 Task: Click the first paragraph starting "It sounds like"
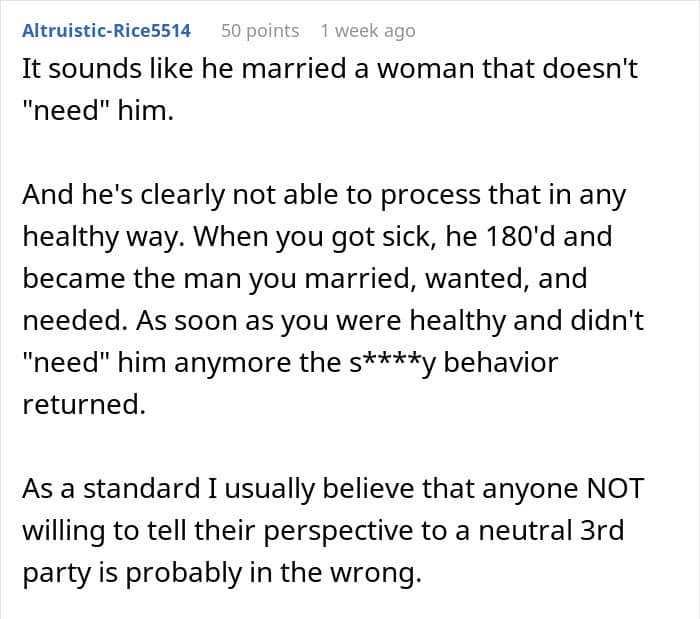pos(330,89)
